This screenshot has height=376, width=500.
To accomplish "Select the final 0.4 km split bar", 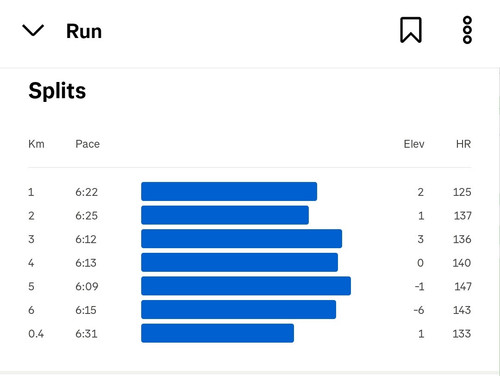I will 218,333.
